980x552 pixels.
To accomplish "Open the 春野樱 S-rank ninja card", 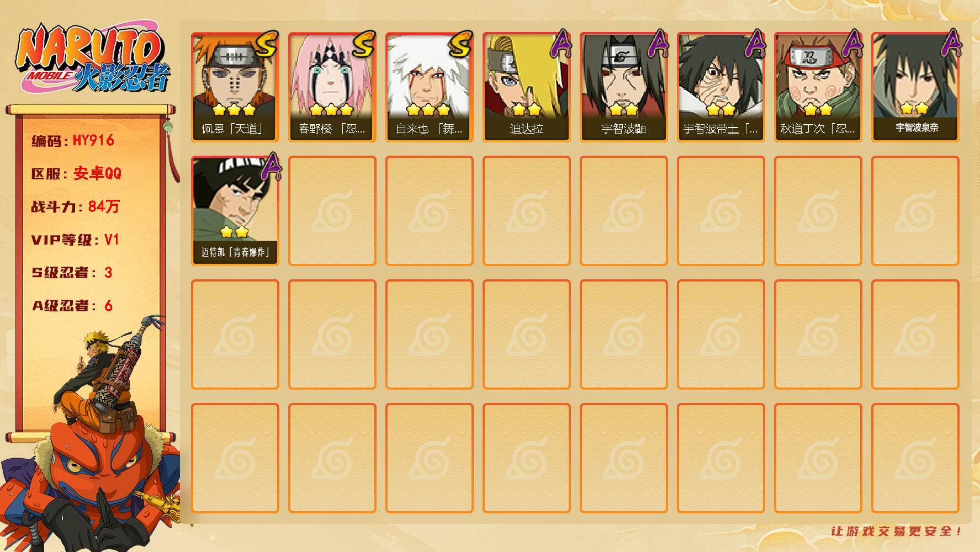I will click(x=332, y=87).
